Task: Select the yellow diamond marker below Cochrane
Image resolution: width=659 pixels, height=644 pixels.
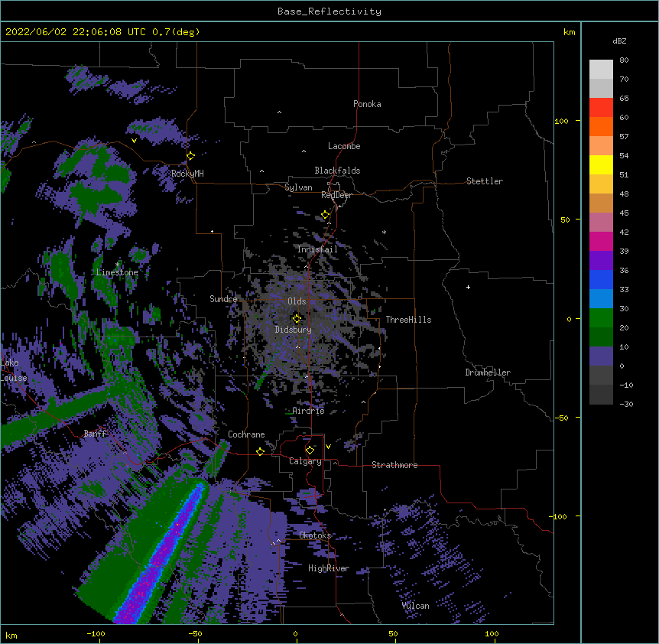Action: tap(260, 451)
